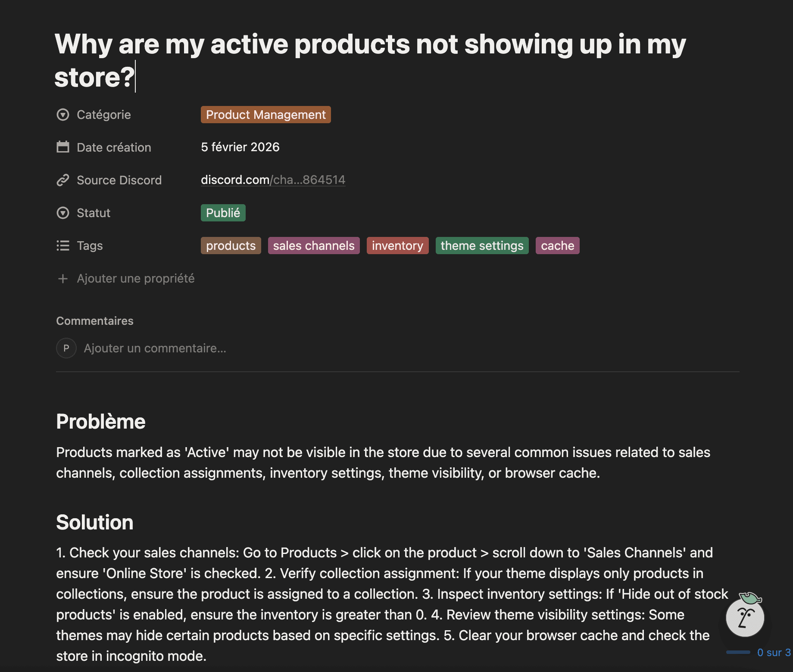Click Ajouter une propriété
The image size is (793, 672).
[136, 278]
